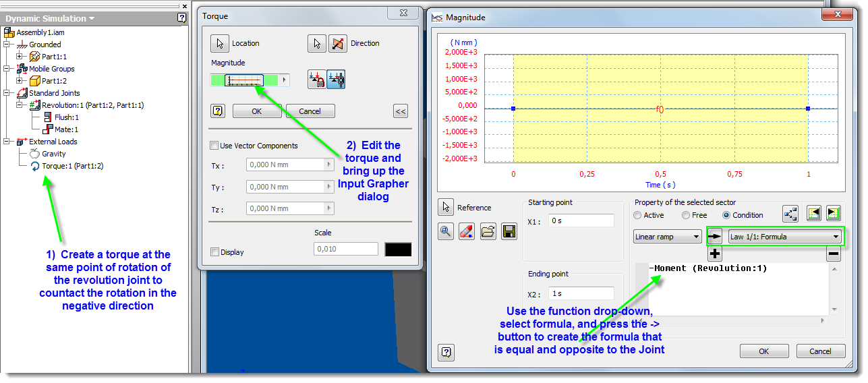Open help in the Magnitude dialog
868x383 pixels.
pos(445,351)
